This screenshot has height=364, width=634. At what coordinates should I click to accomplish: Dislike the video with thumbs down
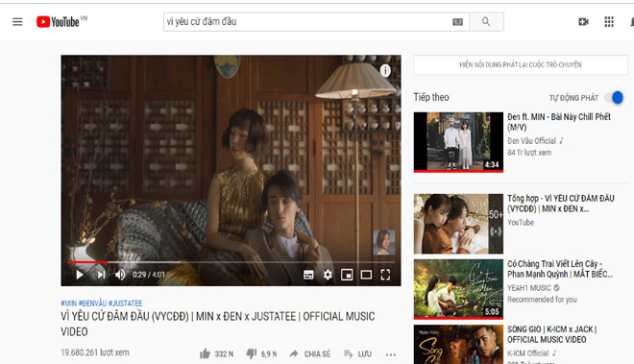(252, 353)
